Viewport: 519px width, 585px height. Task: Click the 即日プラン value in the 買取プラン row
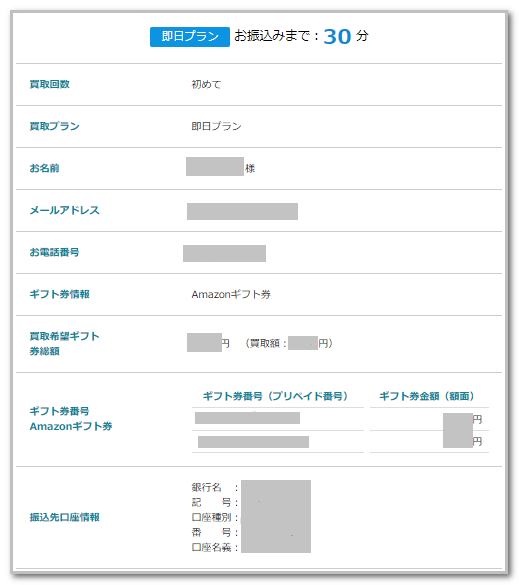coord(216,126)
